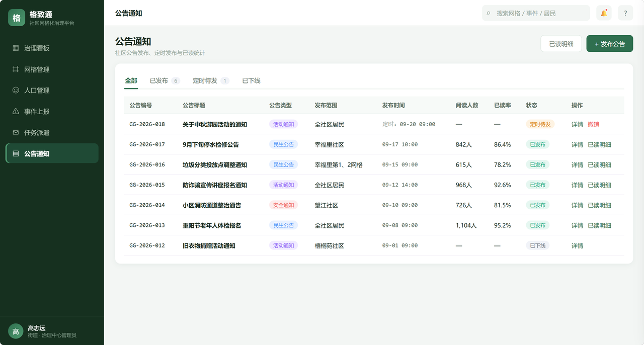Click title 垃圾分类投放点调整通知
Viewport: 644px width, 345px height.
tap(215, 165)
